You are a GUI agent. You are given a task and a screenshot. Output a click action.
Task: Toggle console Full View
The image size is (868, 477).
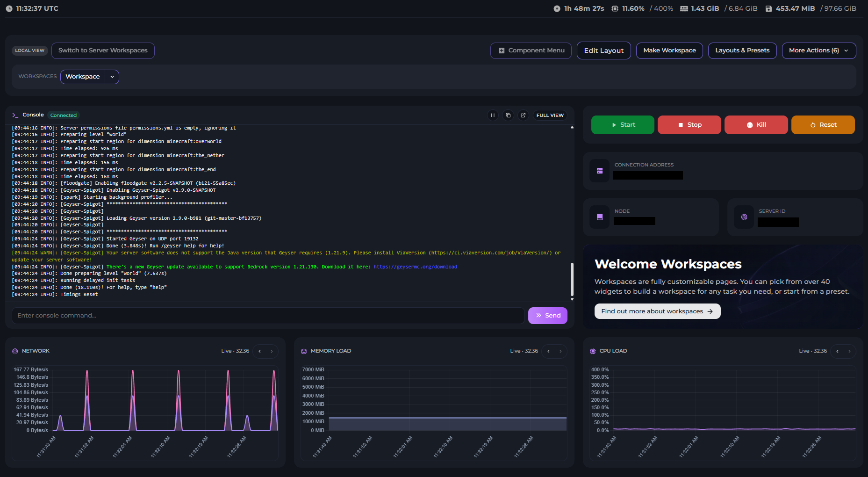(x=550, y=115)
